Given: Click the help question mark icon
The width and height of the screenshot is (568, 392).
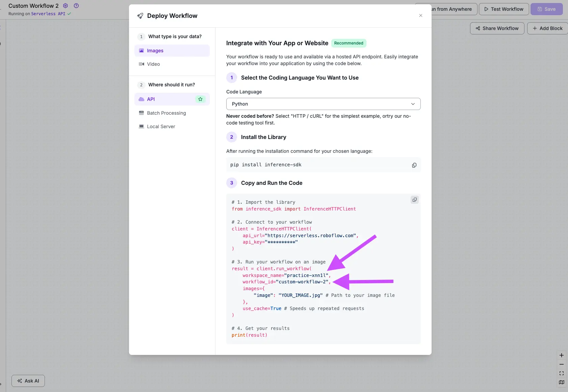Looking at the screenshot, I should [76, 6].
